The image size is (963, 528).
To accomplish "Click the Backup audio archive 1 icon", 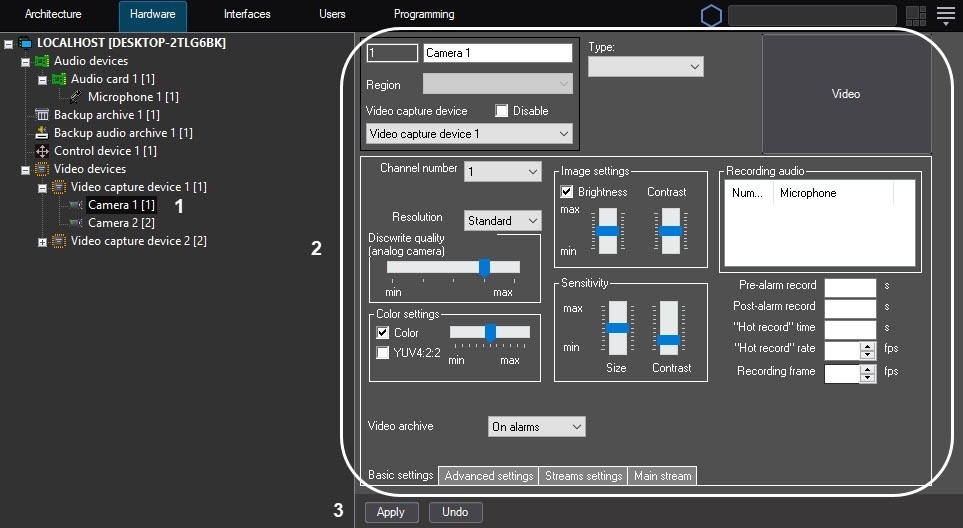I will pyautogui.click(x=42, y=133).
